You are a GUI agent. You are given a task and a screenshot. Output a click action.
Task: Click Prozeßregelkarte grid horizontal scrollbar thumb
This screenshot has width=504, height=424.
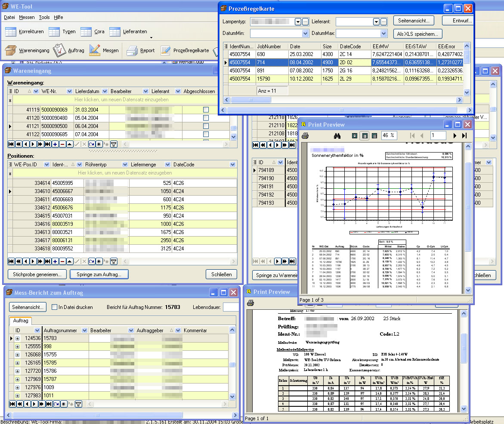251,100
